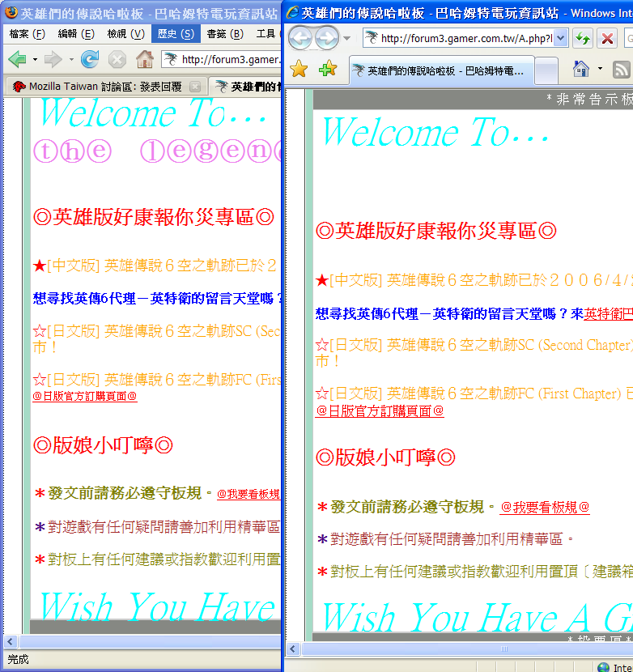The height and width of the screenshot is (672, 633).
Task: Click ◎英雄版好康報你災專區◎ heading in IE
Action: click(x=435, y=231)
